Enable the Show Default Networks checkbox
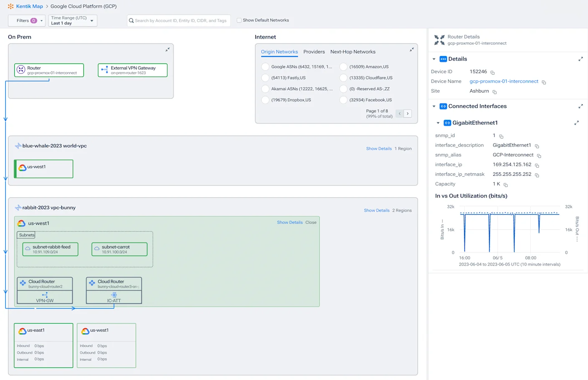588x380 pixels. tap(239, 20)
